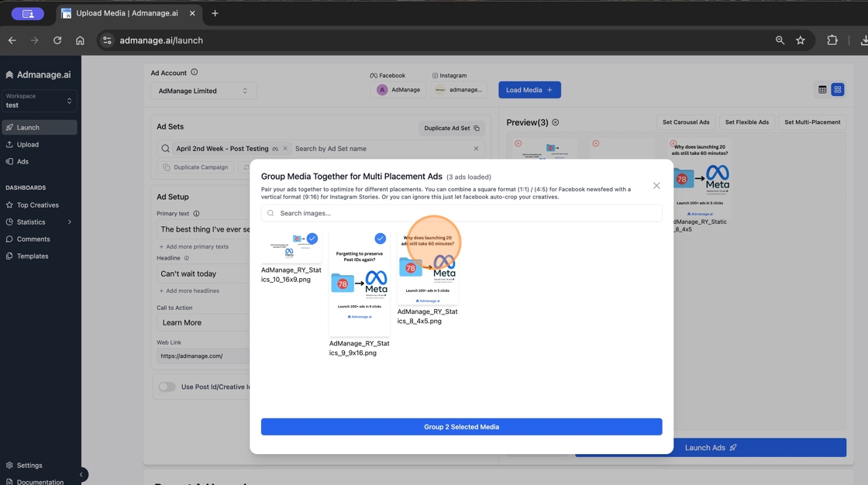Click Set Multi-Placement button

point(812,122)
